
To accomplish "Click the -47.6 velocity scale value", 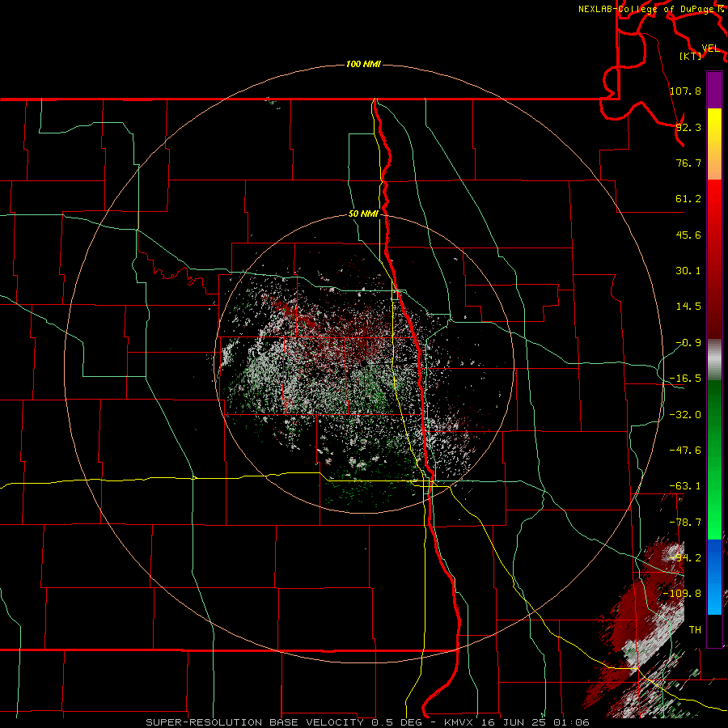I will pos(685,451).
